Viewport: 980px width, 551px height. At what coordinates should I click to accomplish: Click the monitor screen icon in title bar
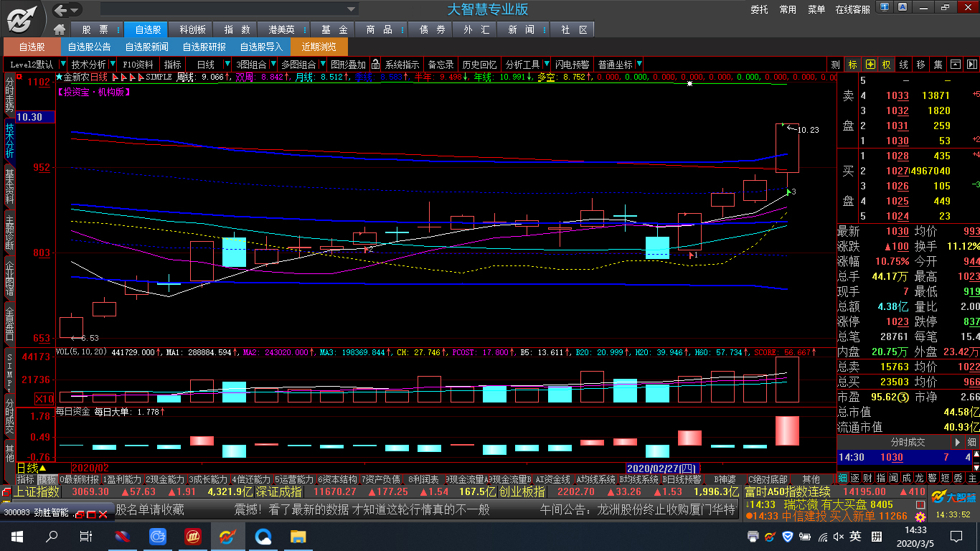(885, 8)
